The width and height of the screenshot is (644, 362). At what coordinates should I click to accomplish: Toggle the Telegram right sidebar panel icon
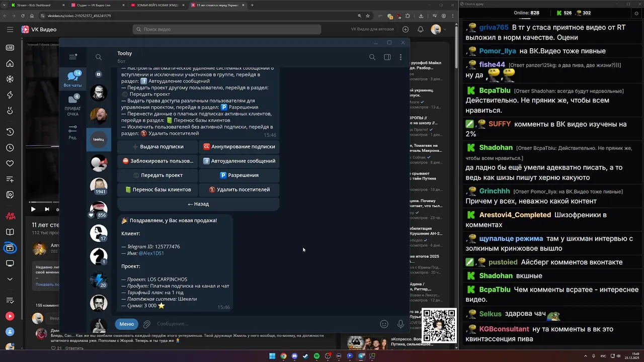387,57
